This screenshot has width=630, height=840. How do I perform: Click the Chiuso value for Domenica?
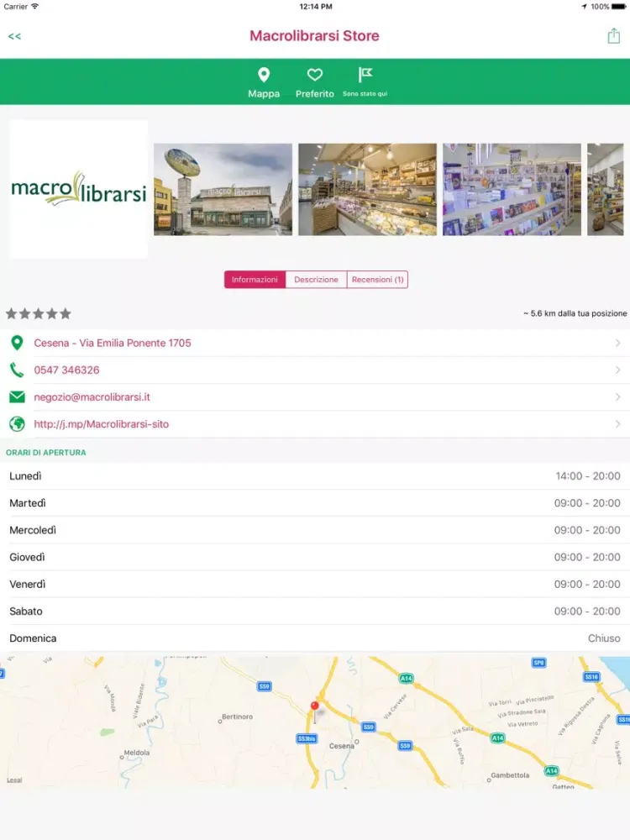[x=604, y=638]
